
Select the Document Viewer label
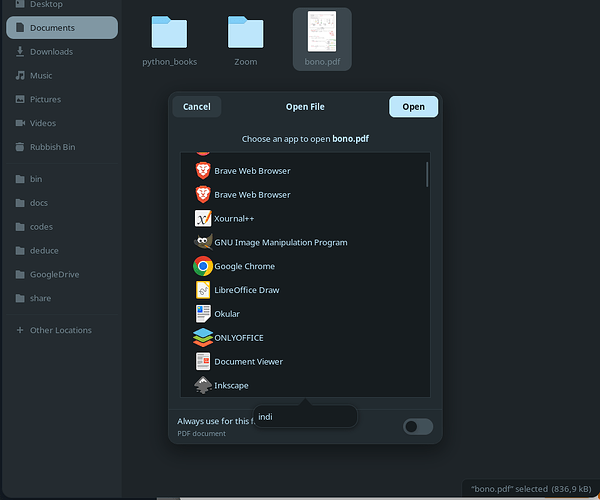click(x=248, y=362)
